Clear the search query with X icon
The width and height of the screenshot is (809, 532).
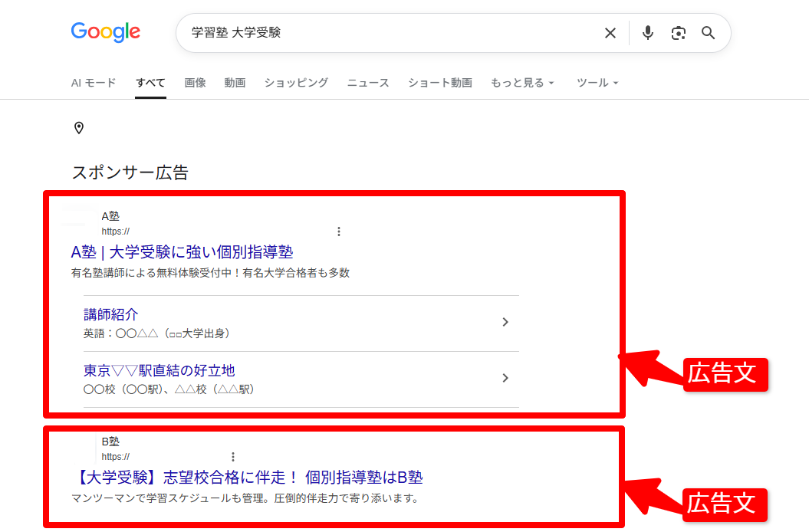(610, 33)
